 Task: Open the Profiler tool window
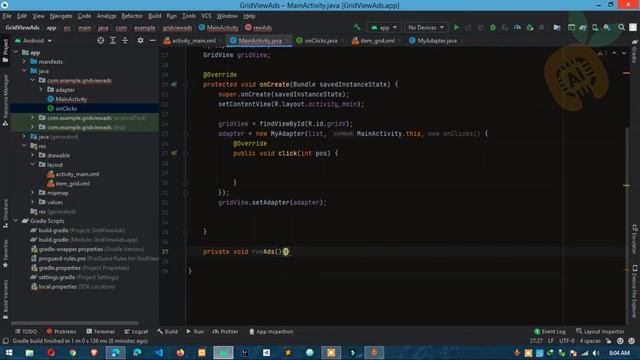[225, 331]
